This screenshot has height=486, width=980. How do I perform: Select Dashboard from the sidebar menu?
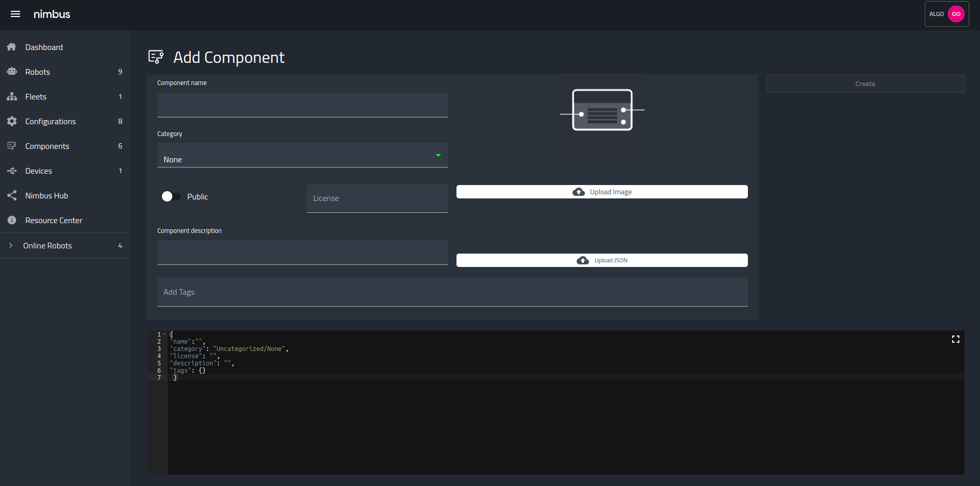click(44, 47)
